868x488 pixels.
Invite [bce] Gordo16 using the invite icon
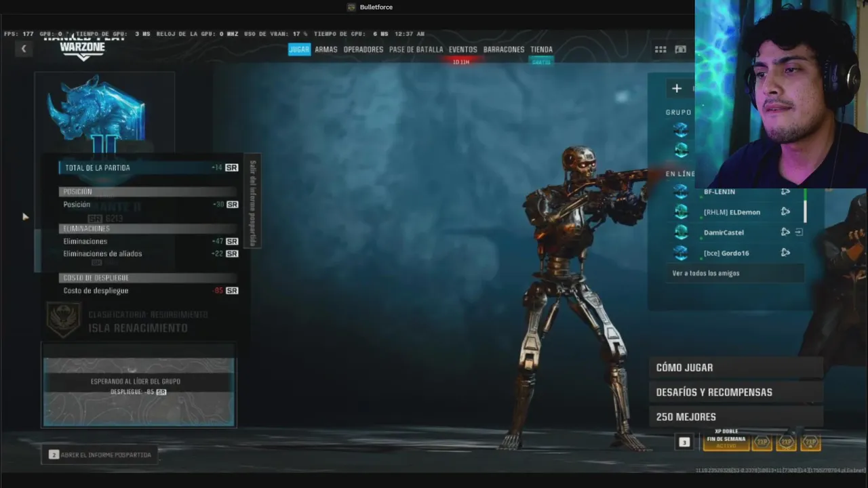pyautogui.click(x=785, y=253)
